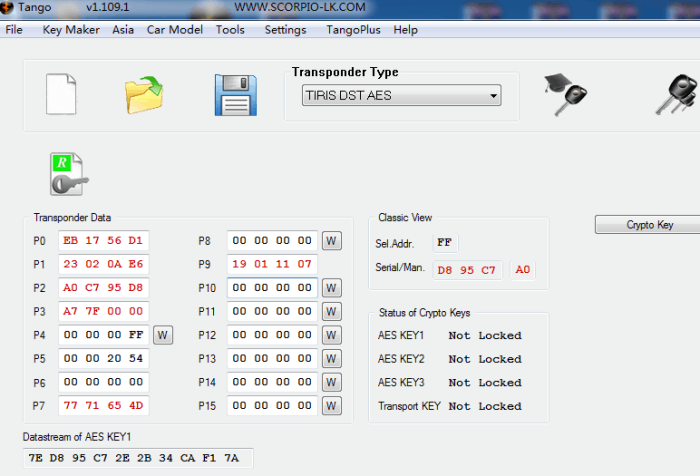Click the P4 data field 00 00 00 FF
The image size is (700, 476).
point(104,335)
